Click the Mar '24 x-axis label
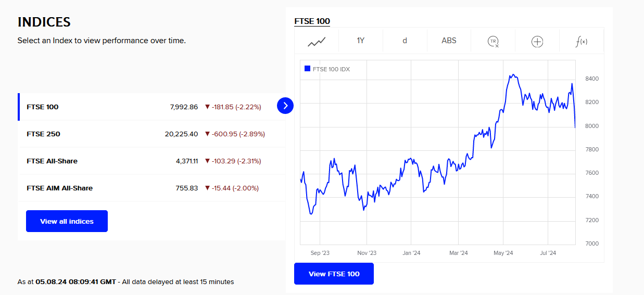The height and width of the screenshot is (295, 644). [x=459, y=253]
